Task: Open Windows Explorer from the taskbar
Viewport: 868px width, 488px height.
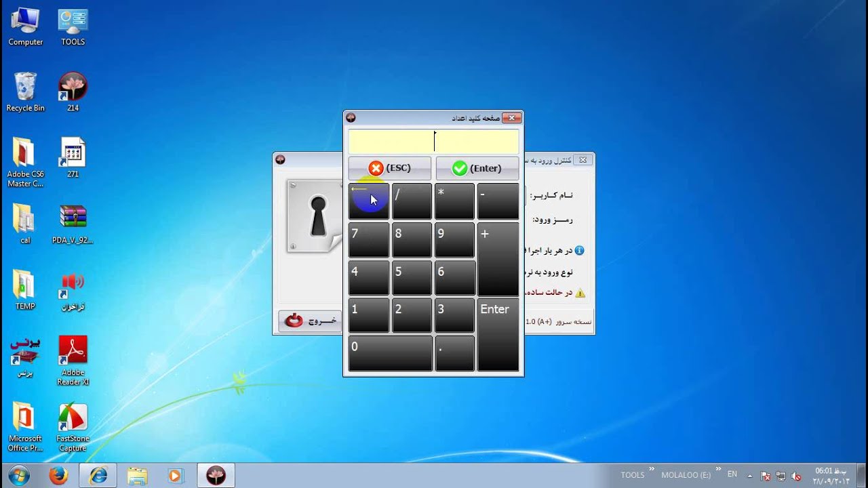Action: (137, 475)
